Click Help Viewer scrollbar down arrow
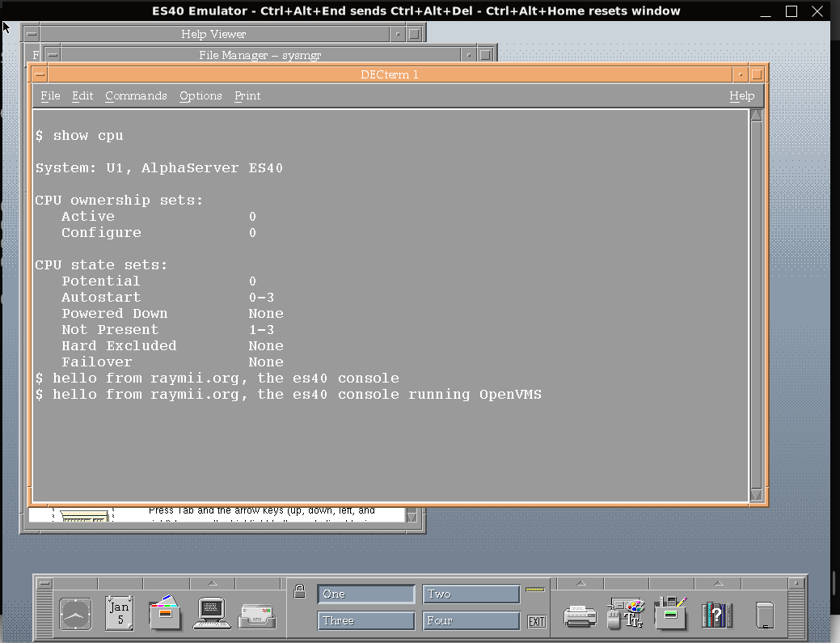The width and height of the screenshot is (840, 643). coord(412,517)
